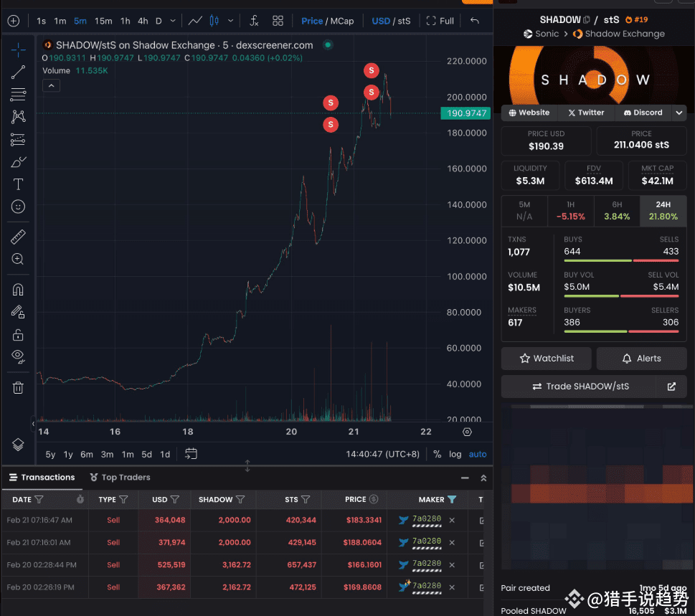Open indicators via the fx icon

(x=254, y=21)
